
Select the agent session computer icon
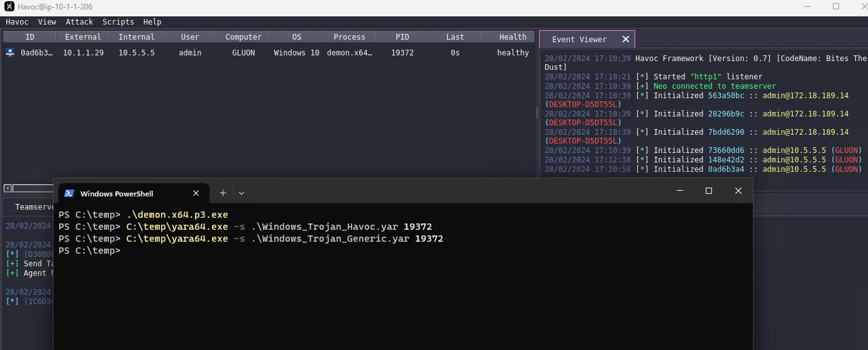[10, 53]
